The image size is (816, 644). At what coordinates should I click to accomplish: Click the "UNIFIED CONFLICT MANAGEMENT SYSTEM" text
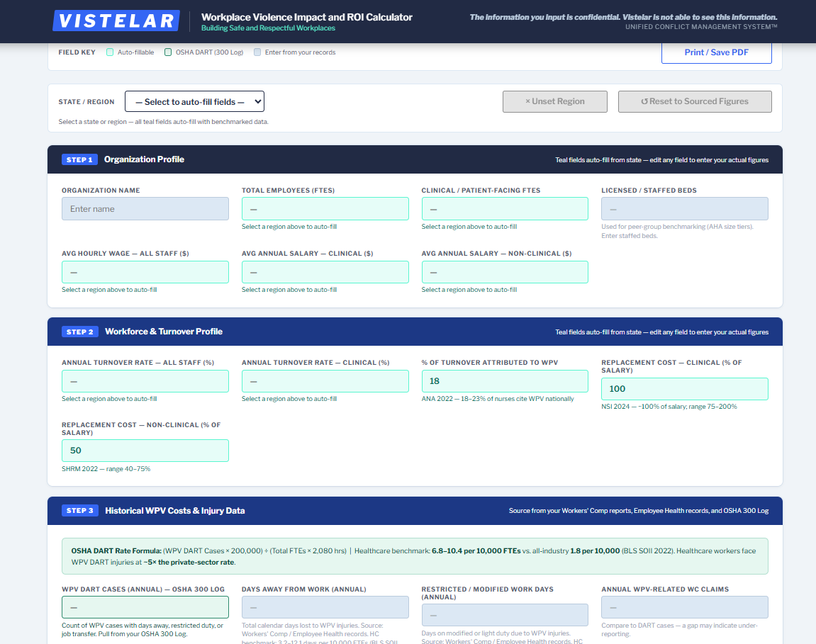(702, 27)
